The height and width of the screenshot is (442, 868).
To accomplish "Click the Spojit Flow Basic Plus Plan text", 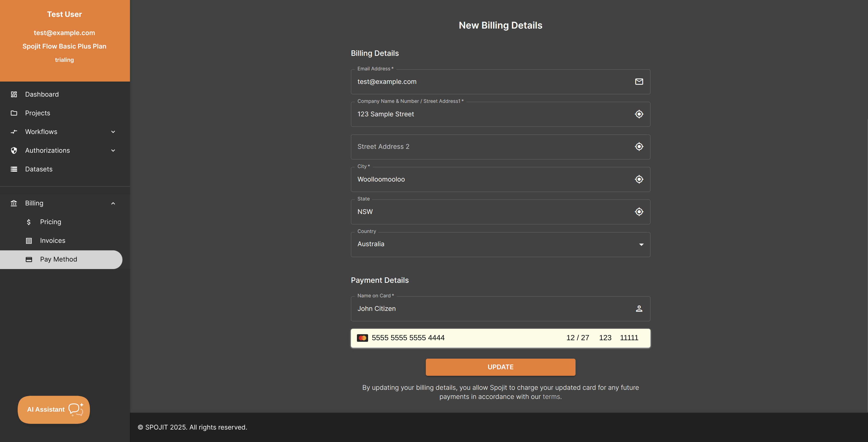I will (64, 46).
